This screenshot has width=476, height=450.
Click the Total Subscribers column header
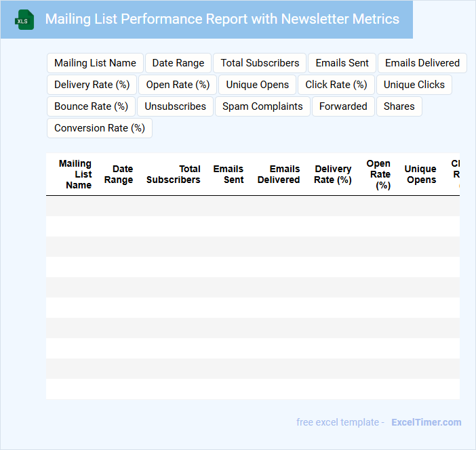[174, 174]
